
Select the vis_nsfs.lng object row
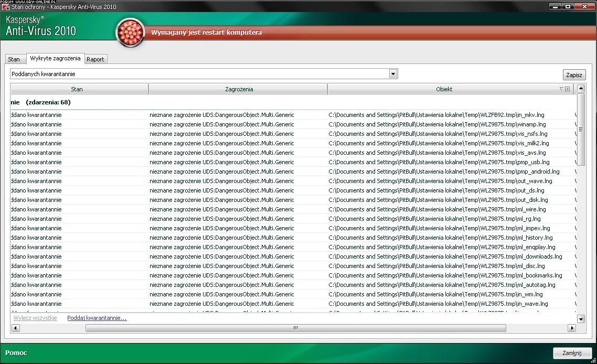[293, 134]
